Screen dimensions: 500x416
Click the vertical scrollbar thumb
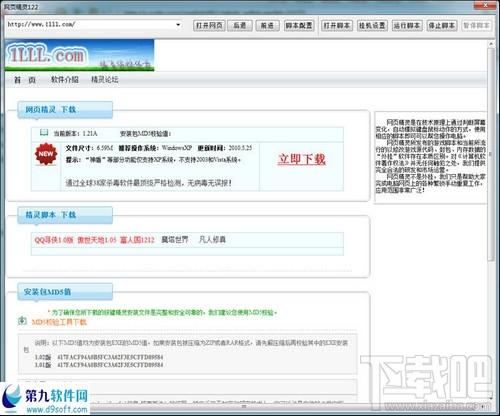click(491, 155)
